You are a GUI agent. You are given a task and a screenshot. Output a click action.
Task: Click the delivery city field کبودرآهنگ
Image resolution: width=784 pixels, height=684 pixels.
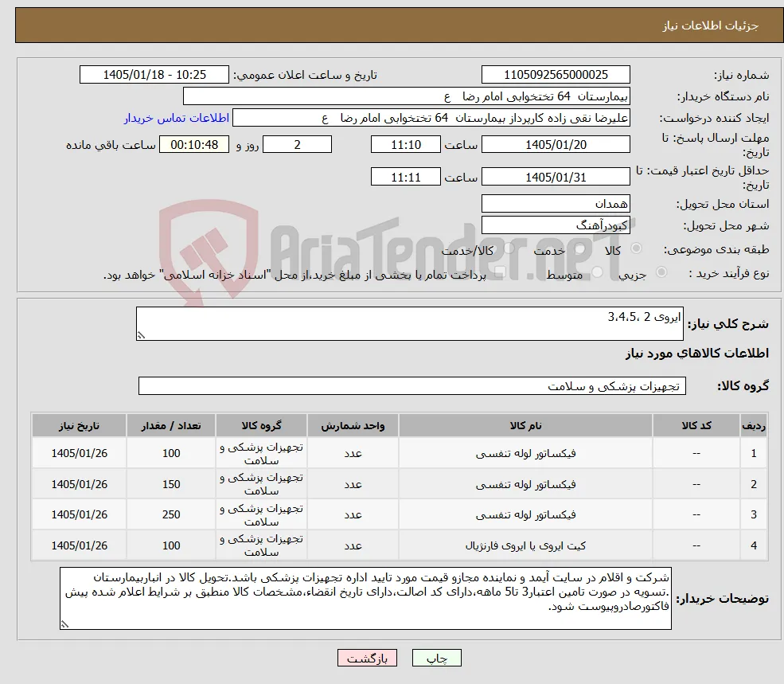click(x=556, y=225)
